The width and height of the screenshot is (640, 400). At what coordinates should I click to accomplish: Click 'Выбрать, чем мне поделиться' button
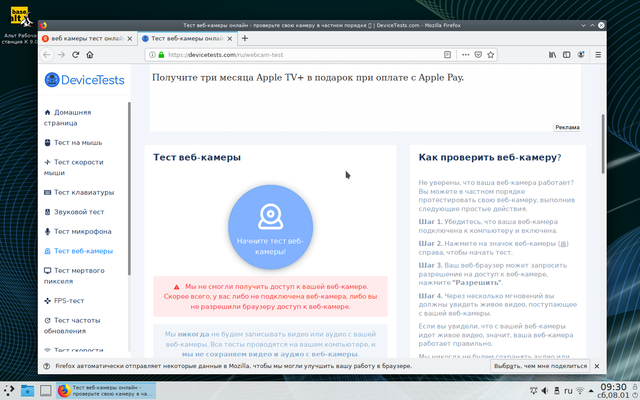coord(540,366)
